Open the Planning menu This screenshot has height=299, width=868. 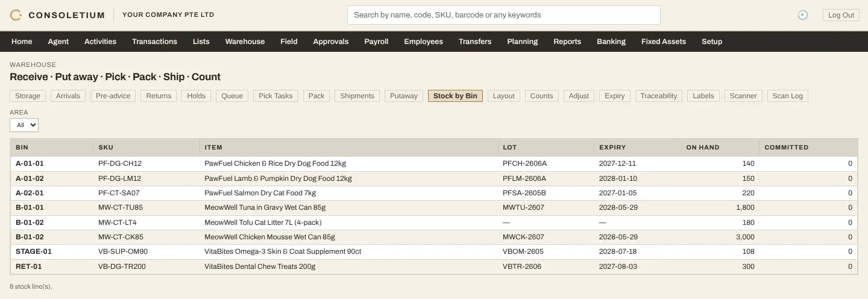point(522,42)
